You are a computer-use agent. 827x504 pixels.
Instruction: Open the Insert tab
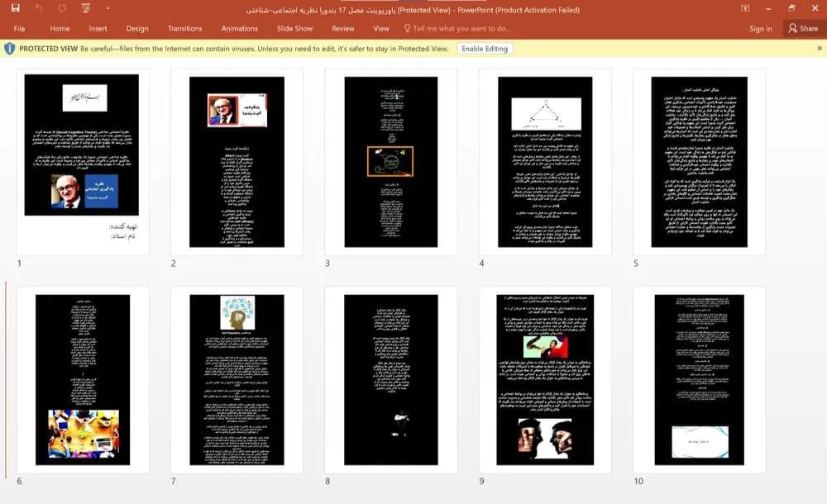pyautogui.click(x=98, y=28)
